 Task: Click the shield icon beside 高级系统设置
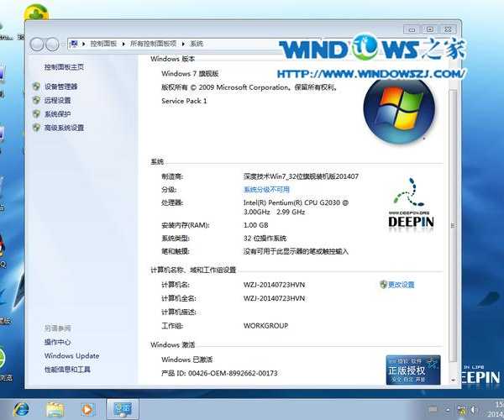point(36,128)
